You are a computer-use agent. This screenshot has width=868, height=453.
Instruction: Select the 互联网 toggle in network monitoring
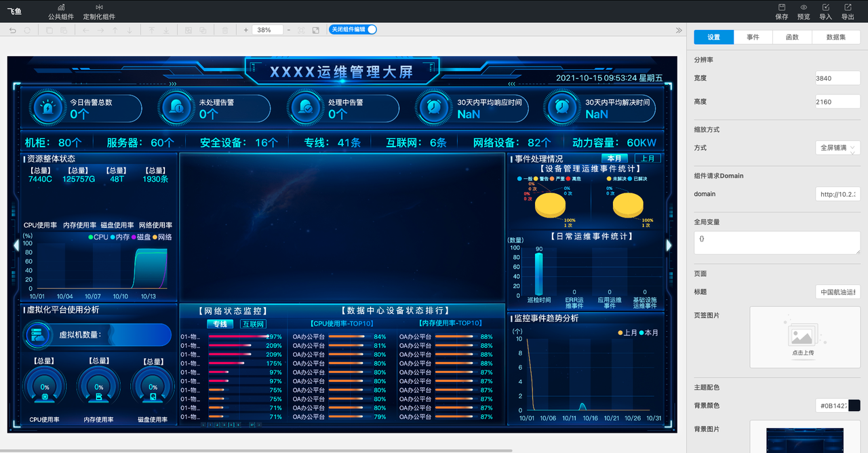254,324
